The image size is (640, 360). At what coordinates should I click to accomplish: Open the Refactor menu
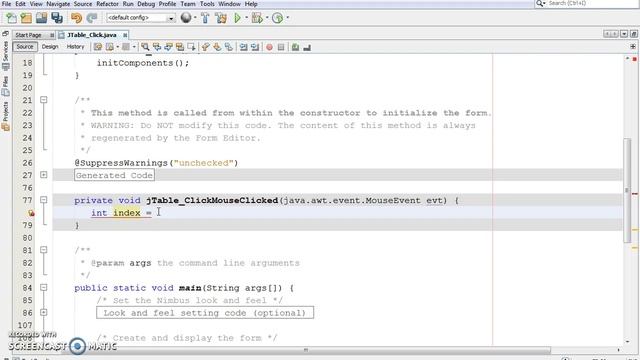pos(107,4)
